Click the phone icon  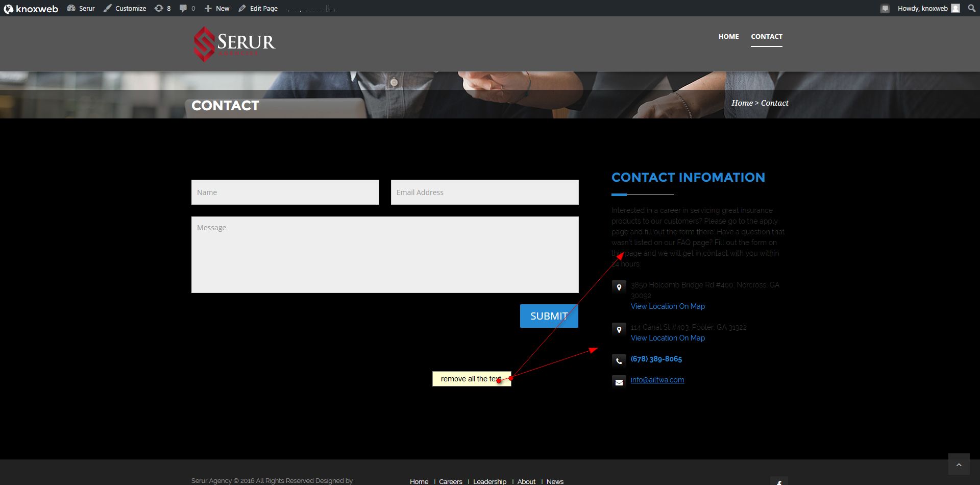coord(619,361)
